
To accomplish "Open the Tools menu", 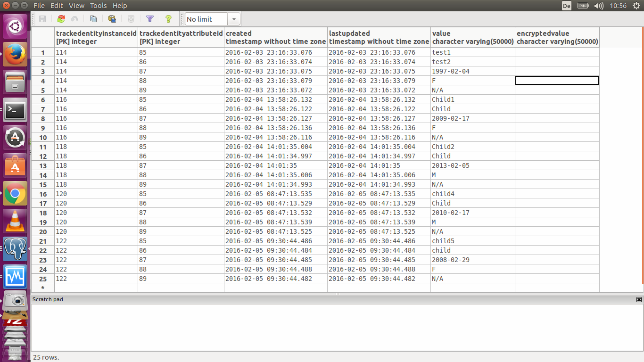I will tap(98, 6).
